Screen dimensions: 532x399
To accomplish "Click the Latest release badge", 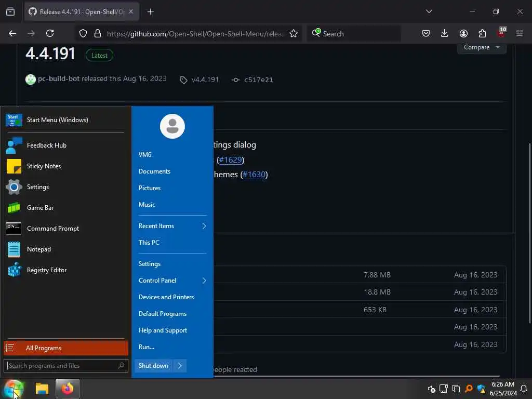I will 99,55.
